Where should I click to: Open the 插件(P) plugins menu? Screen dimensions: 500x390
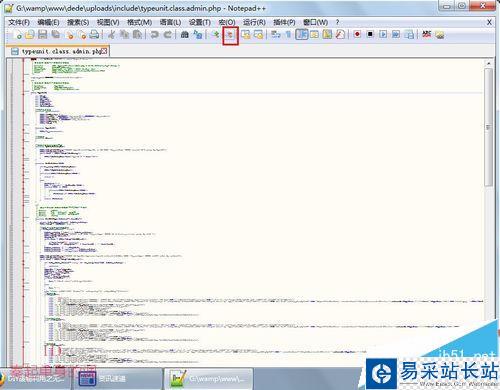284,22
